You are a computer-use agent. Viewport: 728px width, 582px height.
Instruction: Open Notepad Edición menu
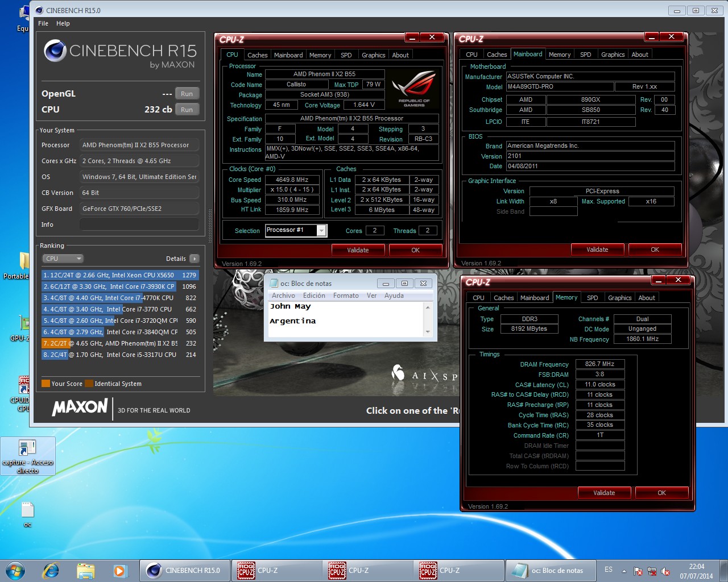pos(314,296)
